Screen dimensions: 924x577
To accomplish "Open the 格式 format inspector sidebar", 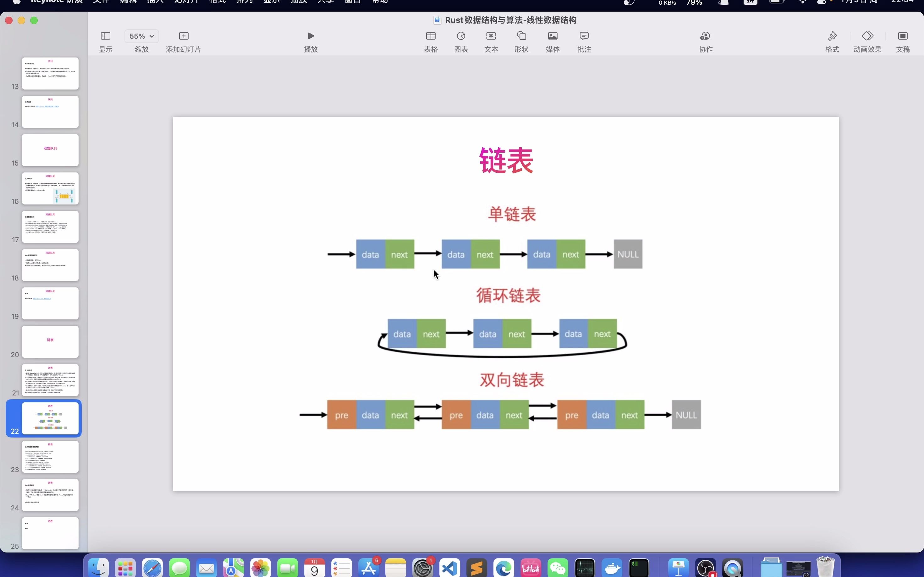I will (x=831, y=41).
